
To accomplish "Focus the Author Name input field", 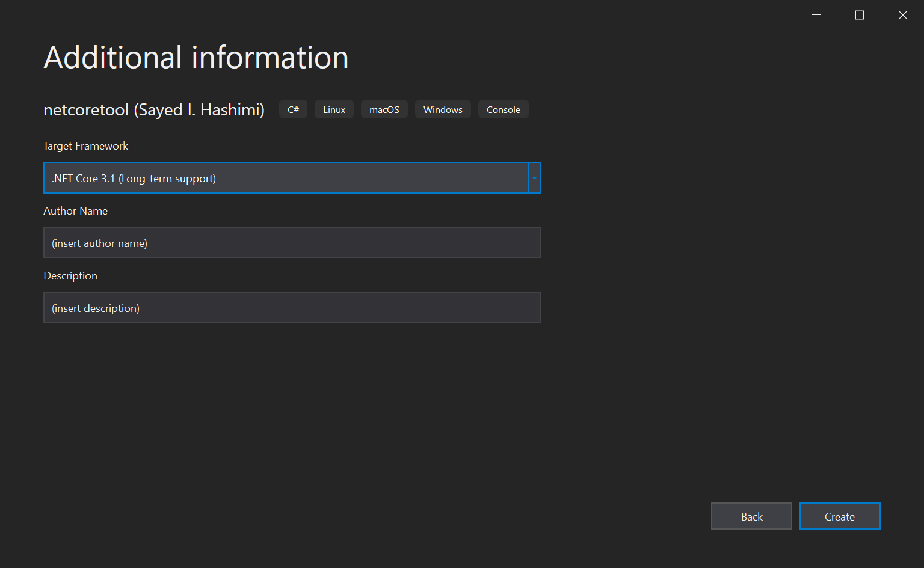I will coord(292,243).
